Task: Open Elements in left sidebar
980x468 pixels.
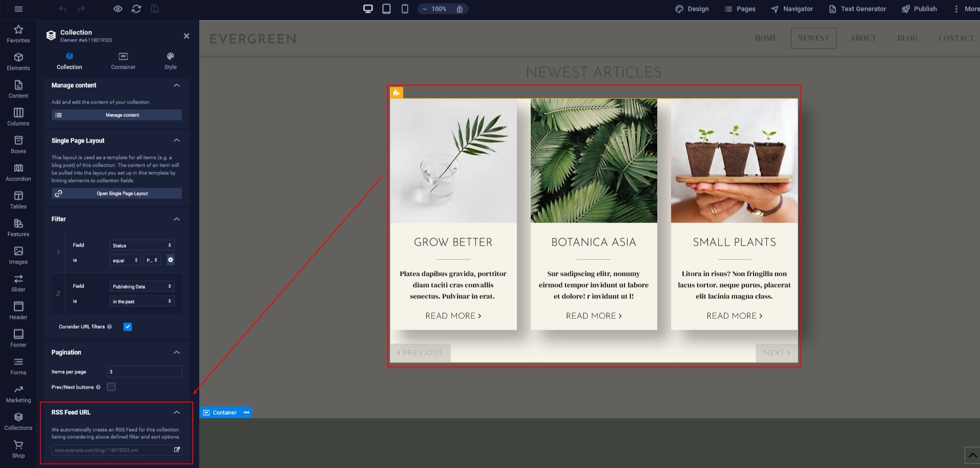Action: [18, 62]
